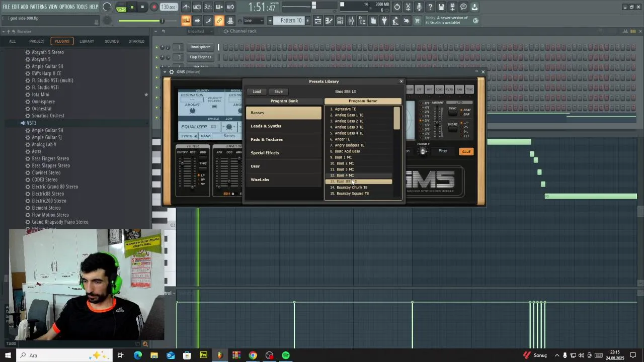Image resolution: width=644 pixels, height=362 pixels.
Task: Click the Load button in Presets Library
Action: point(257,92)
